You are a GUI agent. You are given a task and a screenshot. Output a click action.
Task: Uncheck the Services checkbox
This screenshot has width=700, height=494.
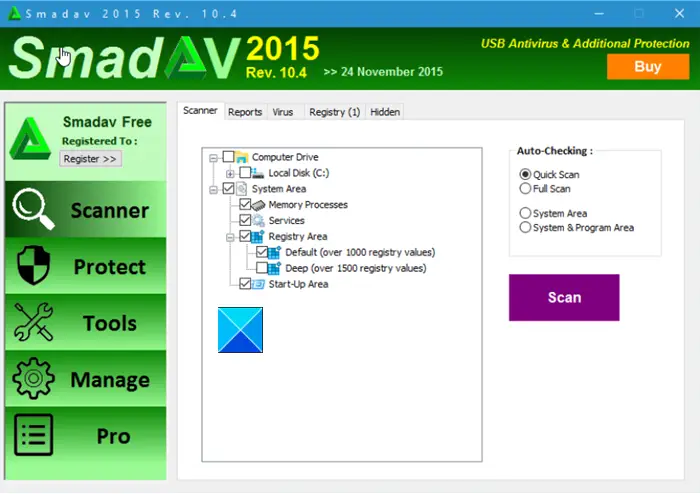[x=245, y=220]
